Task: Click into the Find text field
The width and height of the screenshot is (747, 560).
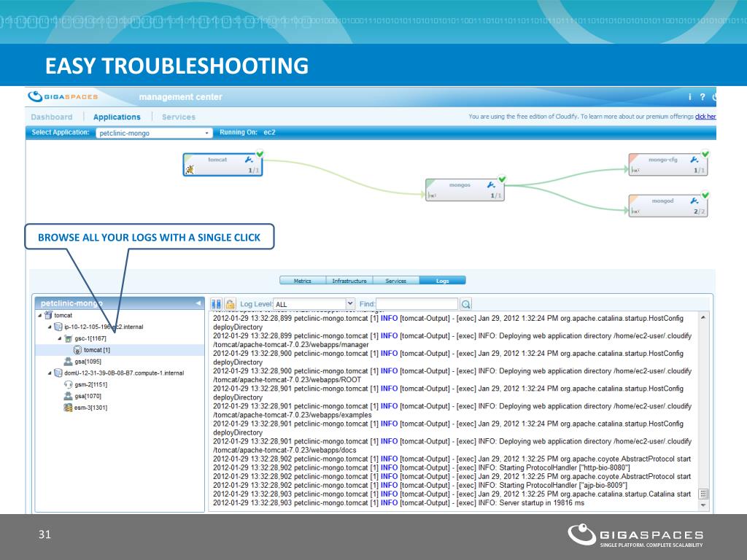Action: pyautogui.click(x=417, y=304)
